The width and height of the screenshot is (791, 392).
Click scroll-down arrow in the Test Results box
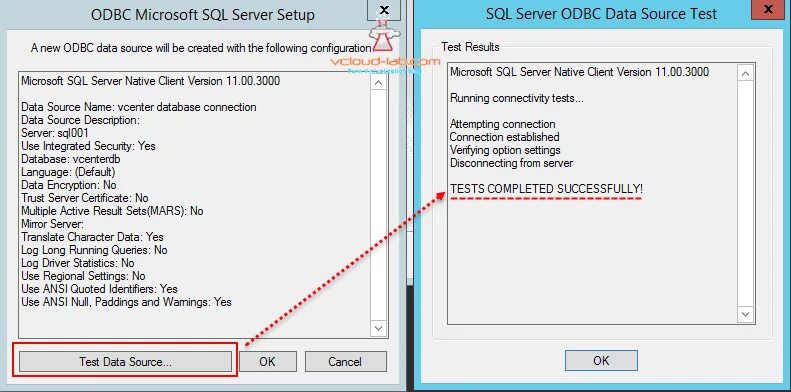(x=746, y=315)
